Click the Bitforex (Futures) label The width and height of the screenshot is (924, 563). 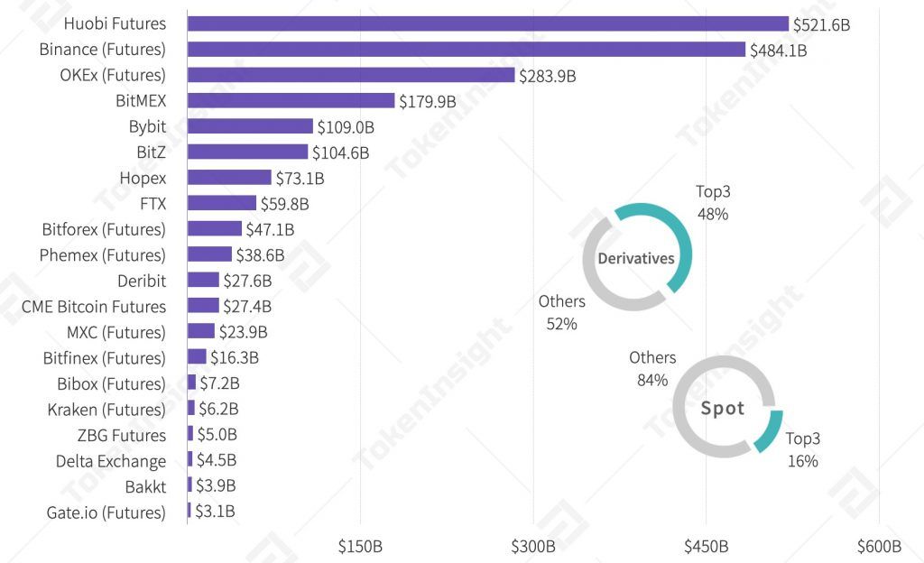pos(104,229)
